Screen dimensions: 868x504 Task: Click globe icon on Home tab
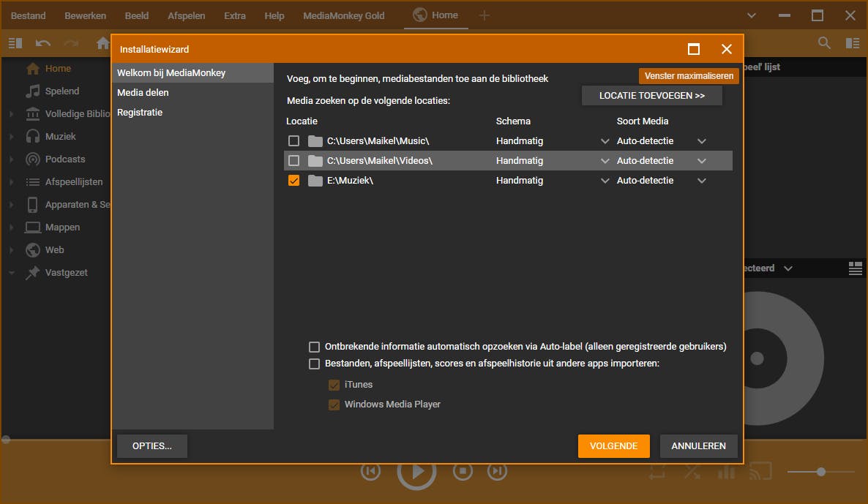420,15
